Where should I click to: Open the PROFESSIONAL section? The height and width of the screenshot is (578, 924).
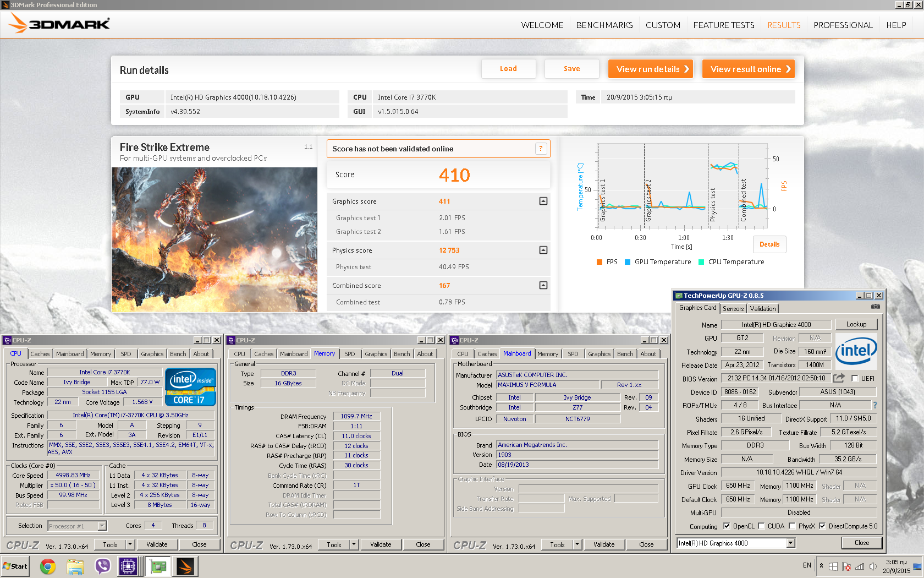[843, 25]
